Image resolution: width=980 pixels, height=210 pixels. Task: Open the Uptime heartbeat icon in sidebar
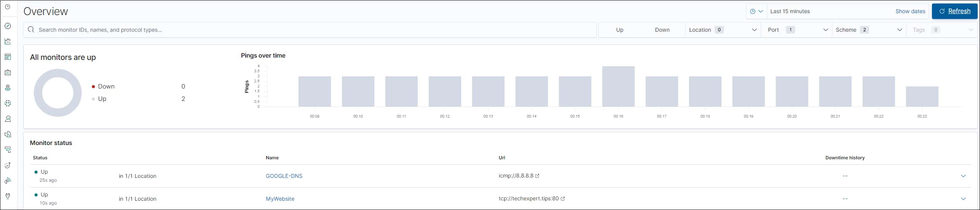click(x=8, y=165)
